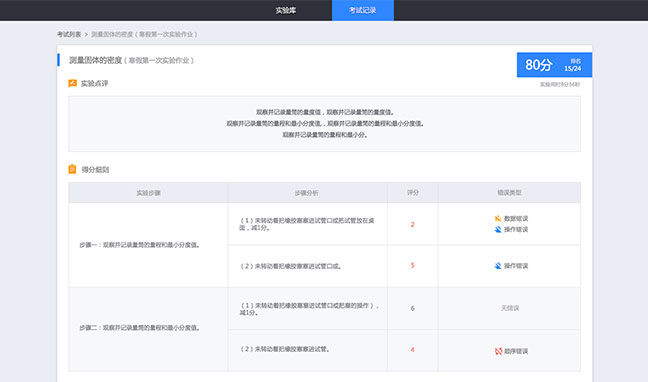Screen dimensions: 648x382
Task: Click the 排名 15/24 ranking text
Action: pyautogui.click(x=573, y=65)
